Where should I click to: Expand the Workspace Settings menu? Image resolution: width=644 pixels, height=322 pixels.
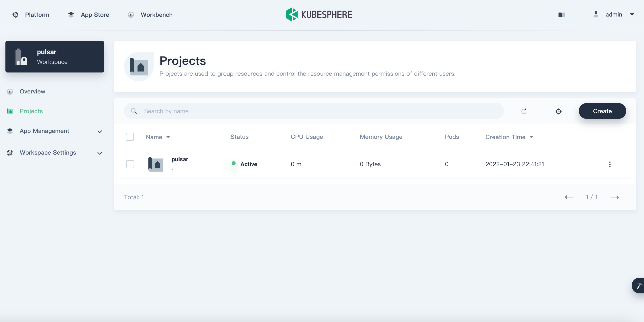coord(100,153)
